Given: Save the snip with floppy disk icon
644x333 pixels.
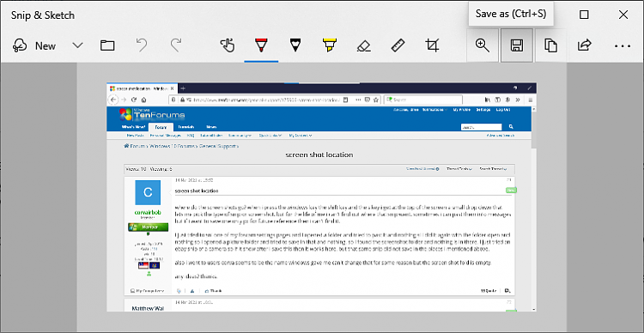Looking at the screenshot, I should [517, 45].
